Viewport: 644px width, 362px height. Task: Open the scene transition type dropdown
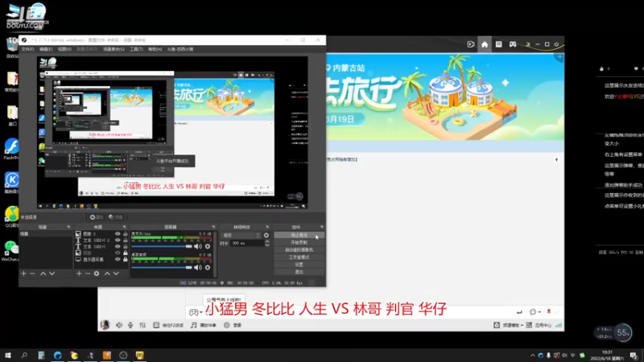click(x=241, y=236)
